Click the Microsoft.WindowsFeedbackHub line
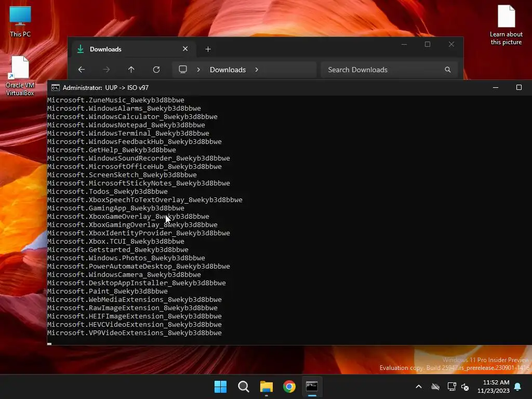The image size is (532, 399). coord(135,141)
